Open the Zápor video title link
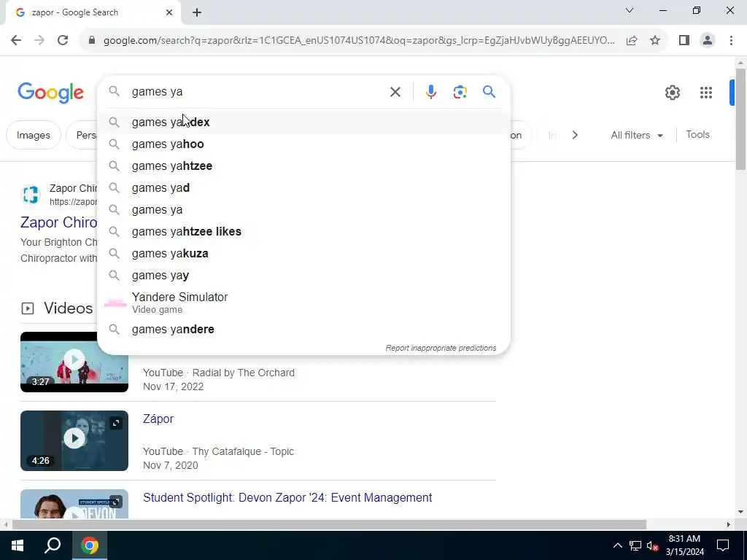Screen dimensions: 747x560 (158, 419)
